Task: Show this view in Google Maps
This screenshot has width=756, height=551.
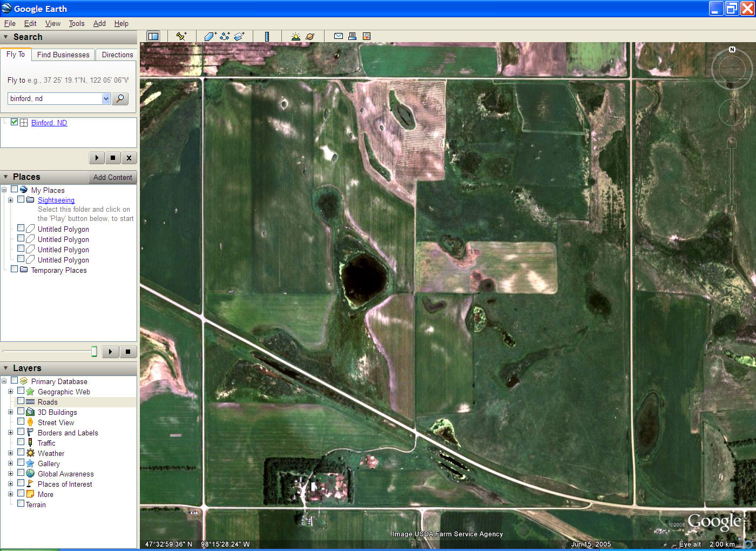Action: pos(367,36)
